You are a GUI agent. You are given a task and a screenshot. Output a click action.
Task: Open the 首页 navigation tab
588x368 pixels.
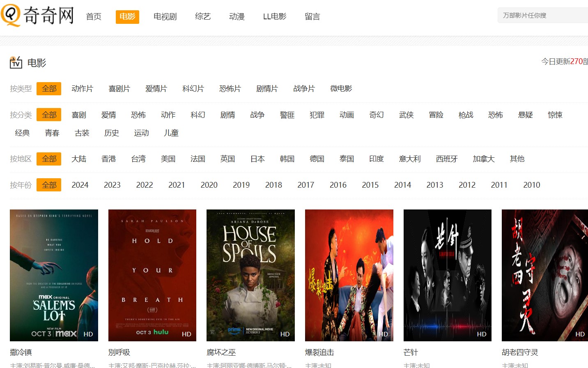(94, 16)
